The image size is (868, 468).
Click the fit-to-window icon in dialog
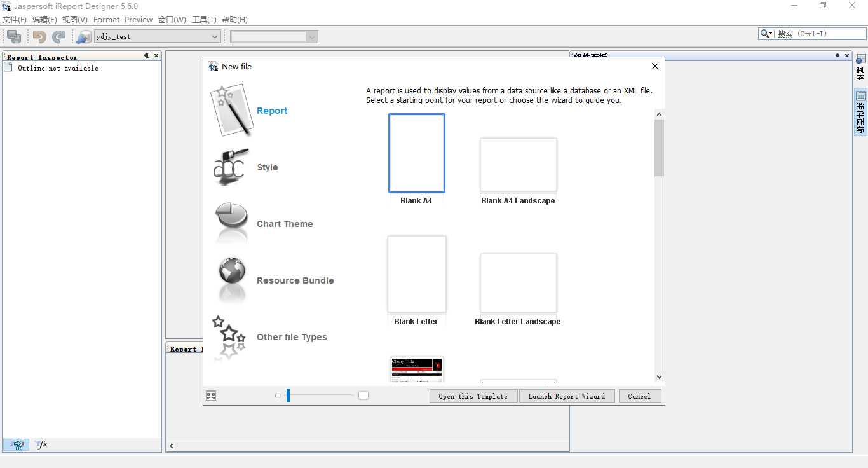coord(211,396)
